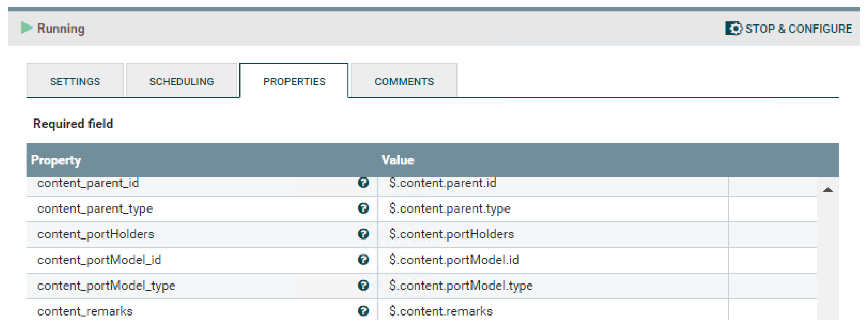Click help icon for content_parent_id
The image size is (868, 330).
(x=363, y=183)
